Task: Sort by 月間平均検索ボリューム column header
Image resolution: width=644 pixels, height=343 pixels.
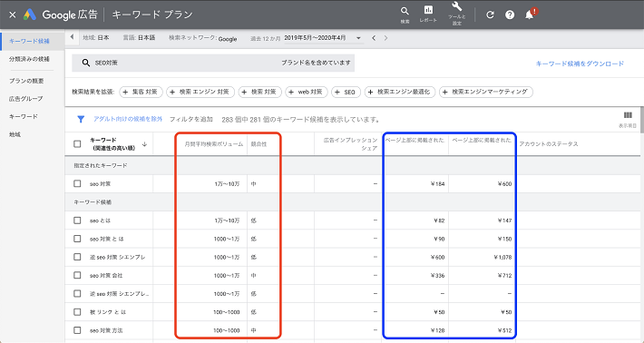Action: tap(213, 144)
